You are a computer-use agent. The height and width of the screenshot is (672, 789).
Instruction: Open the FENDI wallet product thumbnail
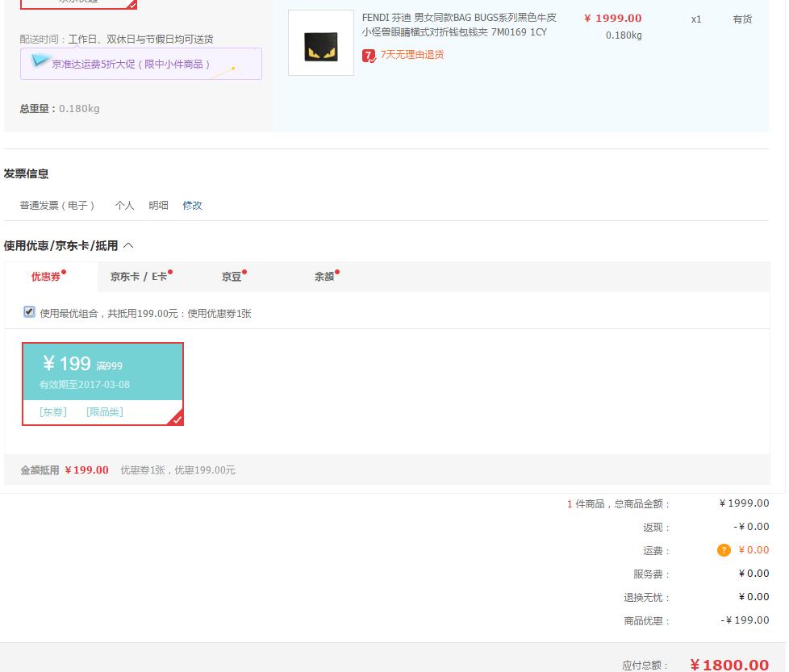click(x=321, y=43)
